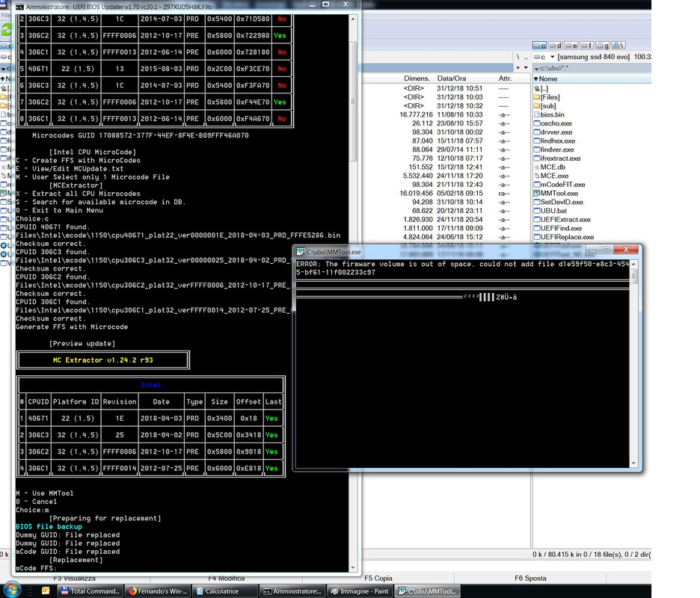Screen dimensions: 700x598
Task: Select UEFIReplace.exe file
Action: [564, 237]
